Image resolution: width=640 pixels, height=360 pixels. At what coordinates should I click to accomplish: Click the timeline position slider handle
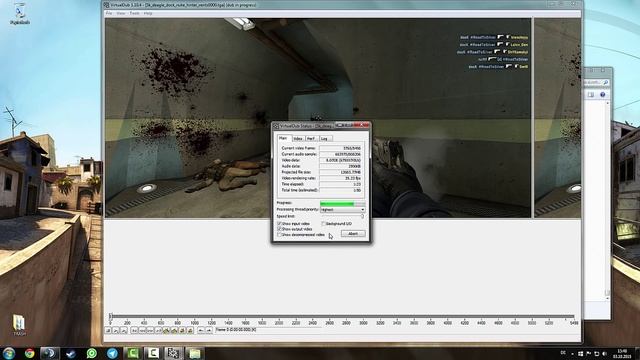(x=111, y=316)
